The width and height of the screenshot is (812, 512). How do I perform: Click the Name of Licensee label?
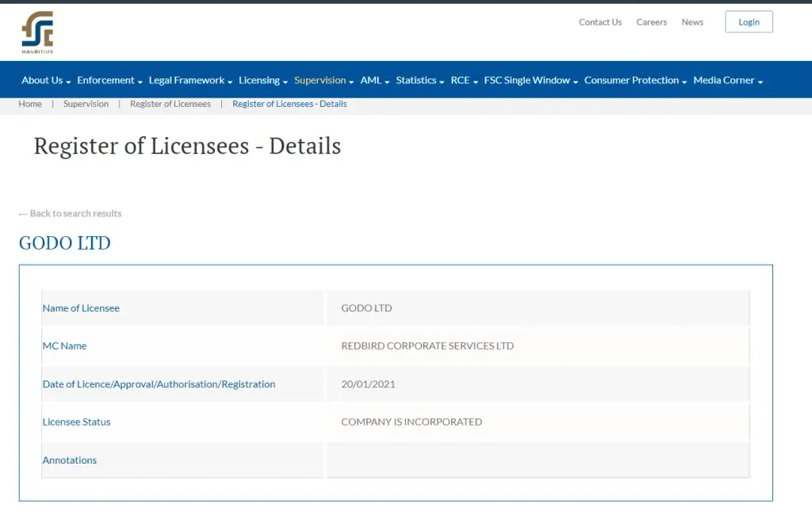point(81,308)
